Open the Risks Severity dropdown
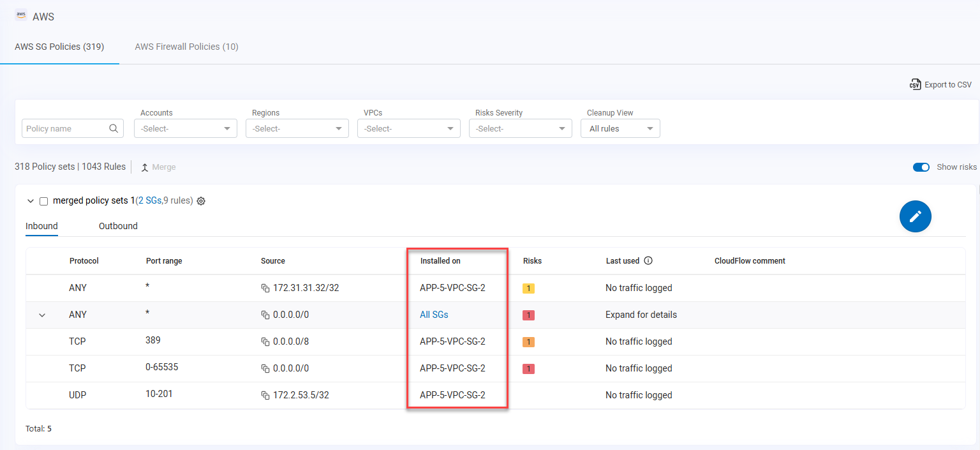This screenshot has width=980, height=450. coord(520,128)
